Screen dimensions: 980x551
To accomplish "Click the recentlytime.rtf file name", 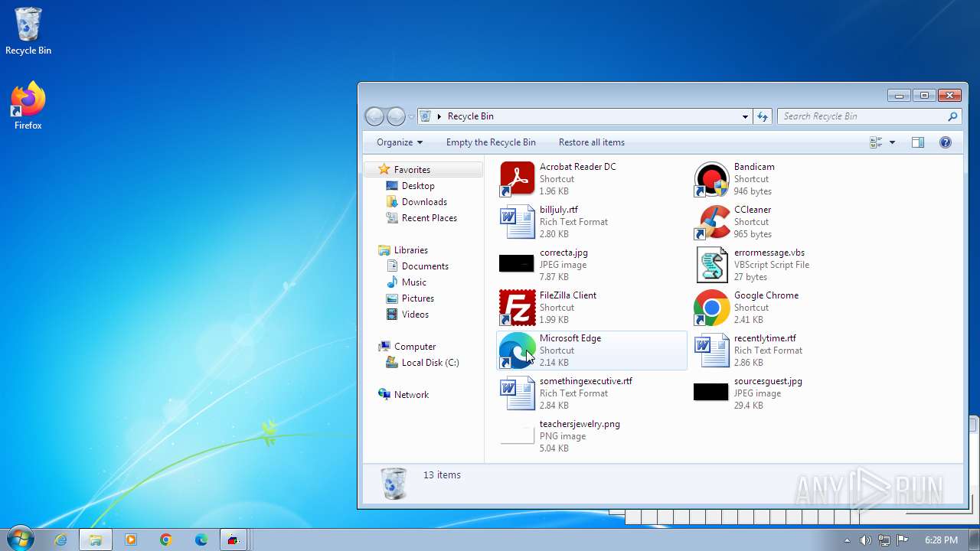I will tap(765, 338).
